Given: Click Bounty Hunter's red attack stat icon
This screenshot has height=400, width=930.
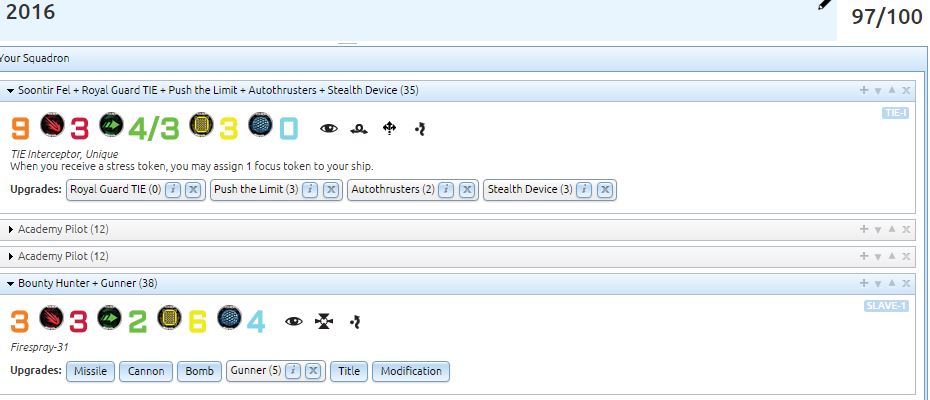Looking at the screenshot, I should click(52, 318).
